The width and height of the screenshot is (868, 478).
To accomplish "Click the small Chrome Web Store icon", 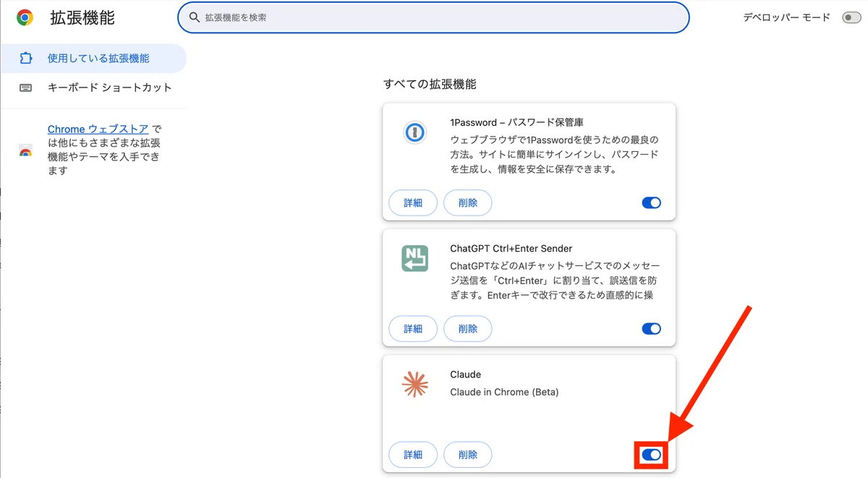I will point(25,150).
